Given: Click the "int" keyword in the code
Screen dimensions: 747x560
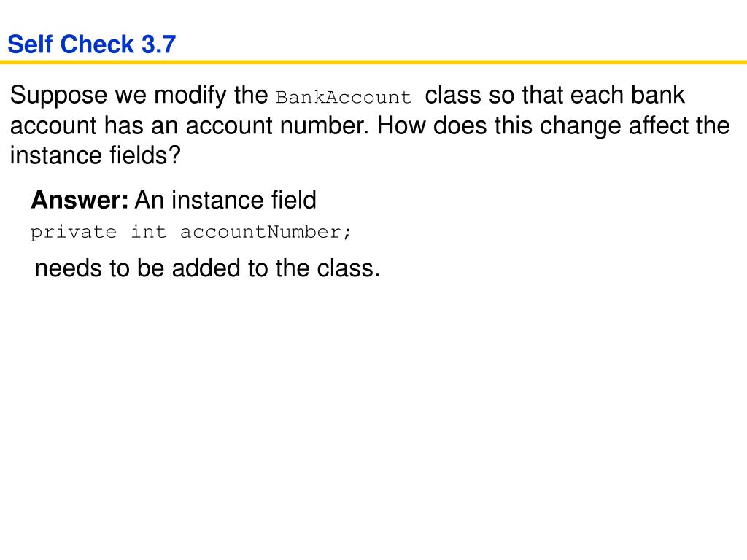Looking at the screenshot, I should (148, 232).
